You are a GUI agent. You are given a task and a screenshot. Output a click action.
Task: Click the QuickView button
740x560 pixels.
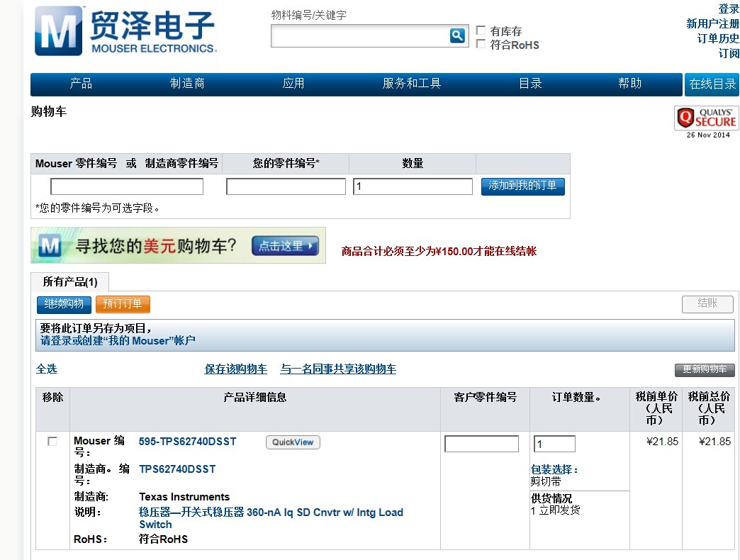[293, 442]
